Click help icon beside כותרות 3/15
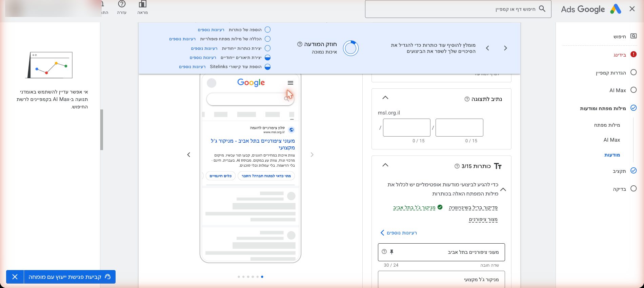Screen dimensions: 644x288 click(457, 166)
